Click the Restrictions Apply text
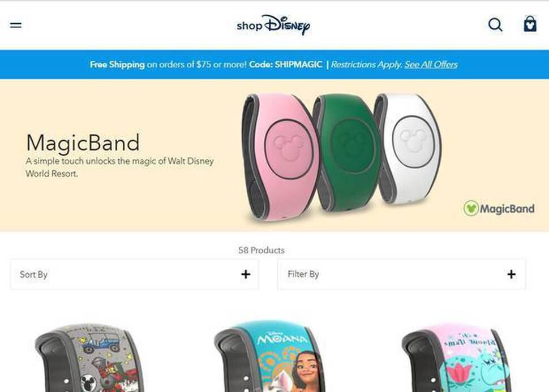 click(x=366, y=64)
